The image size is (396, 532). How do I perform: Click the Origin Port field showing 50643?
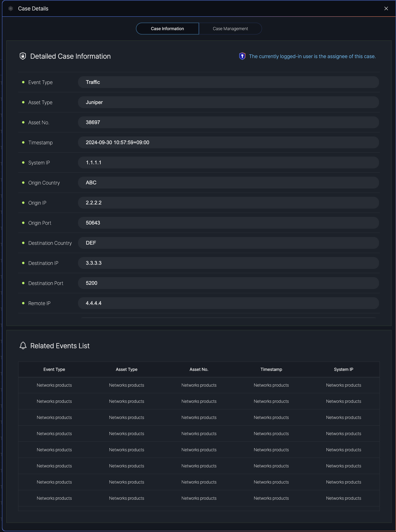(x=228, y=223)
